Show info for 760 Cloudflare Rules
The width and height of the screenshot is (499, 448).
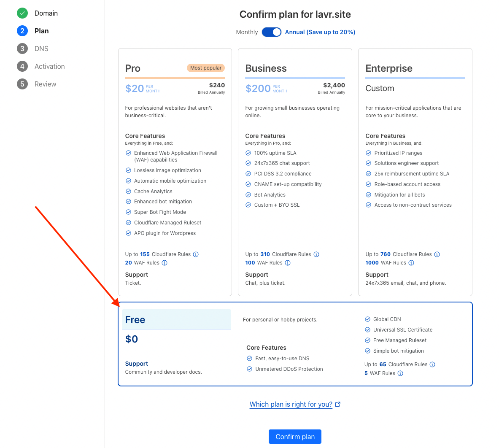click(437, 254)
